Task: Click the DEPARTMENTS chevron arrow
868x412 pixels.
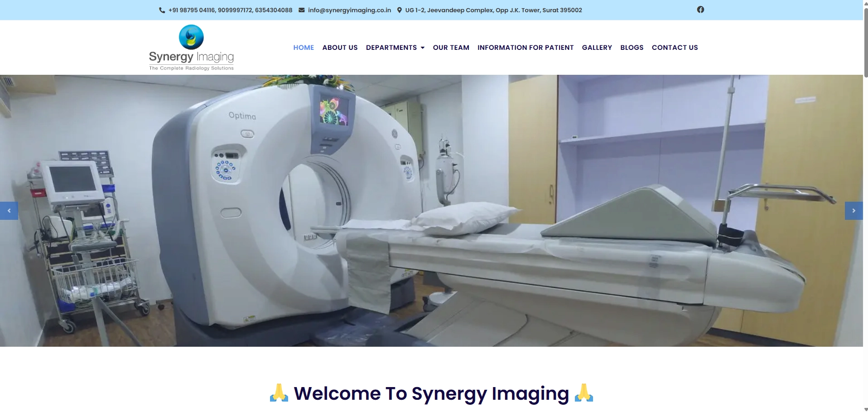Action: pyautogui.click(x=423, y=48)
